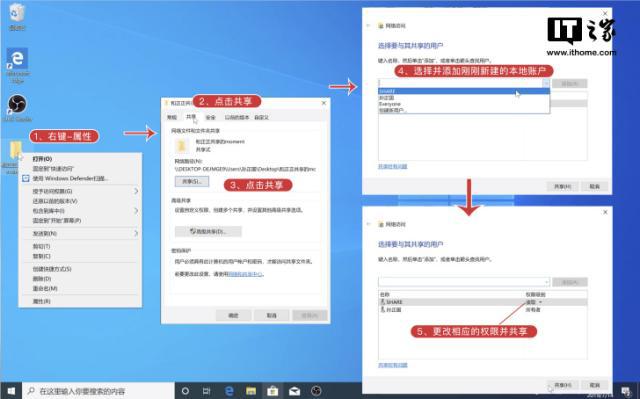Screen dimensions: 640x399
Task: Expand the 发送到(N) submenu arrow
Action: click(x=136, y=233)
